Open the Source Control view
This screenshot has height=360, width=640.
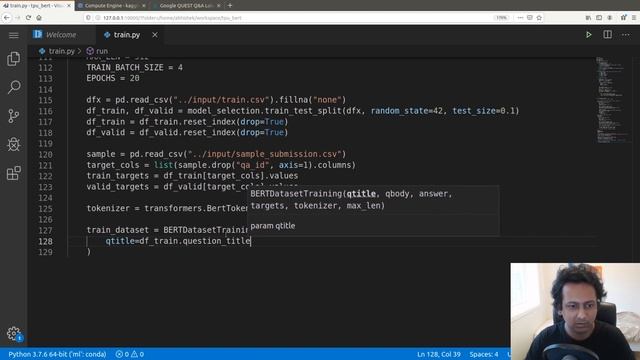pyautogui.click(x=13, y=116)
